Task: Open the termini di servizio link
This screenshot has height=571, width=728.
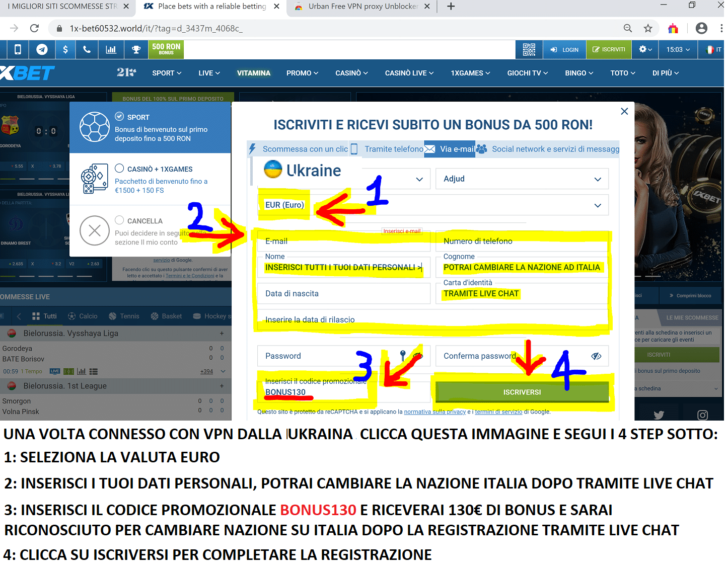Action: point(498,412)
